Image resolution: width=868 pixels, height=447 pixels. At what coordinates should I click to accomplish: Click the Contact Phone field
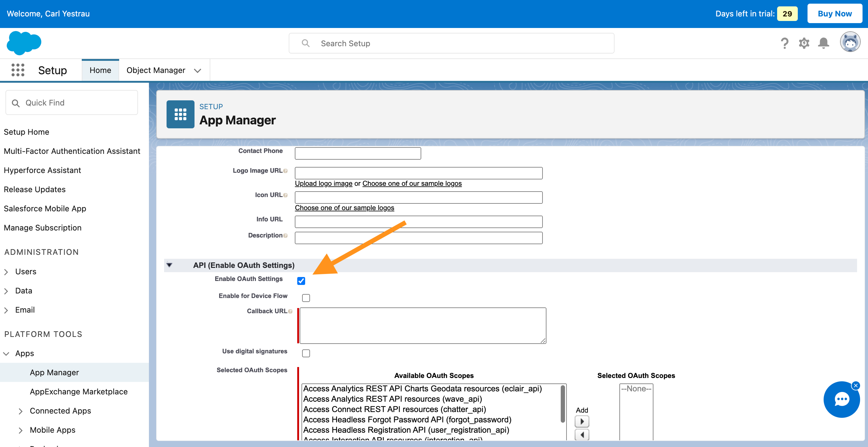pyautogui.click(x=357, y=153)
